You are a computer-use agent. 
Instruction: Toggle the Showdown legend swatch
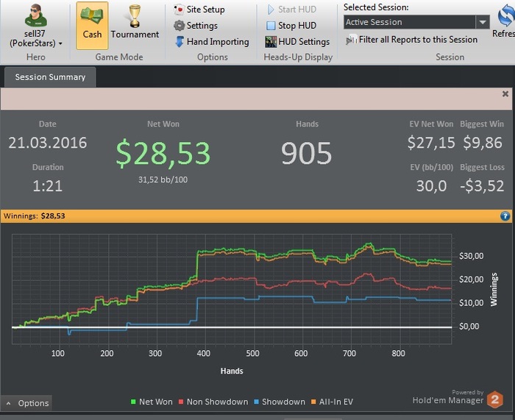click(x=257, y=402)
